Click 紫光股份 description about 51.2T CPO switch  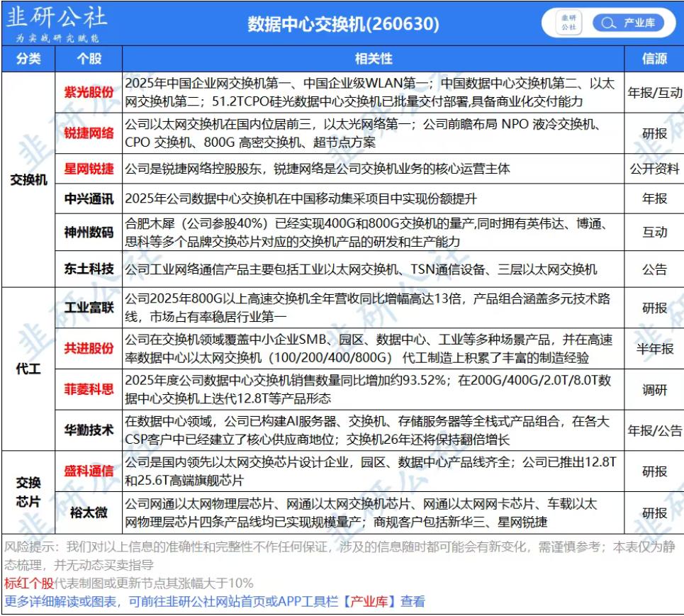tap(370, 92)
